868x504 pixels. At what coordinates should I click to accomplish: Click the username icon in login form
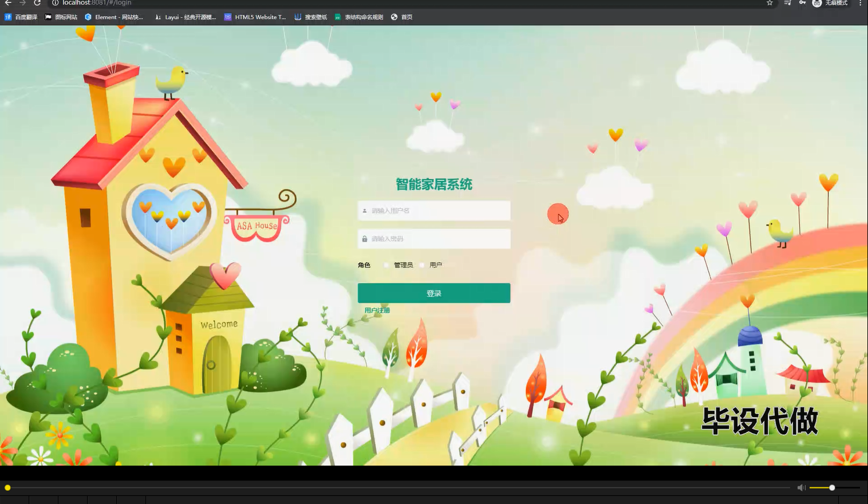365,210
